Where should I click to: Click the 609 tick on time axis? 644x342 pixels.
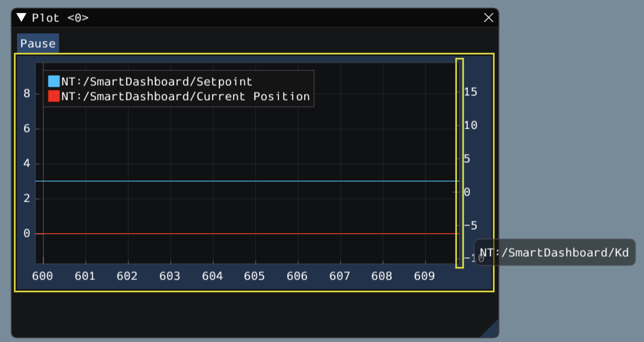[424, 276]
